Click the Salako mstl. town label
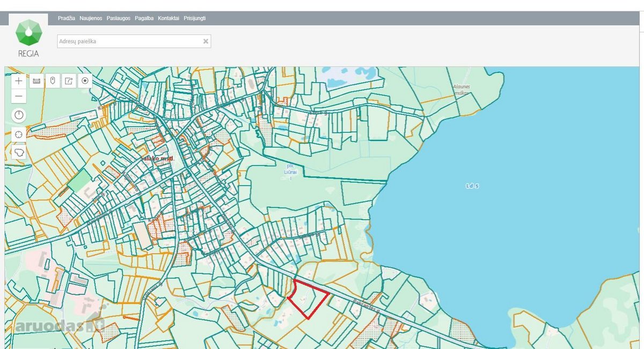The image size is (644, 349). (158, 159)
